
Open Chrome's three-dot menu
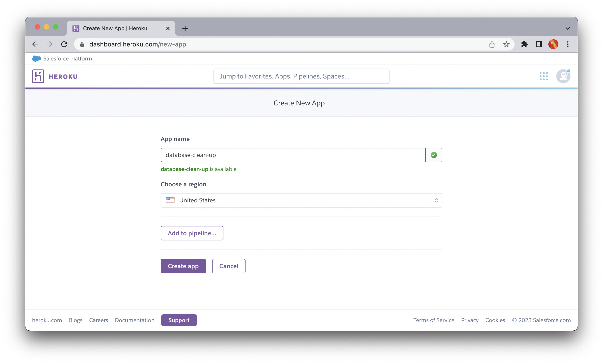(x=568, y=44)
